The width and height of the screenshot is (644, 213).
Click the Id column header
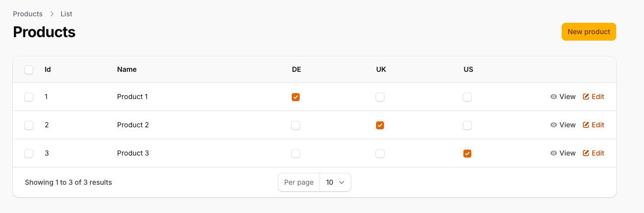click(48, 69)
